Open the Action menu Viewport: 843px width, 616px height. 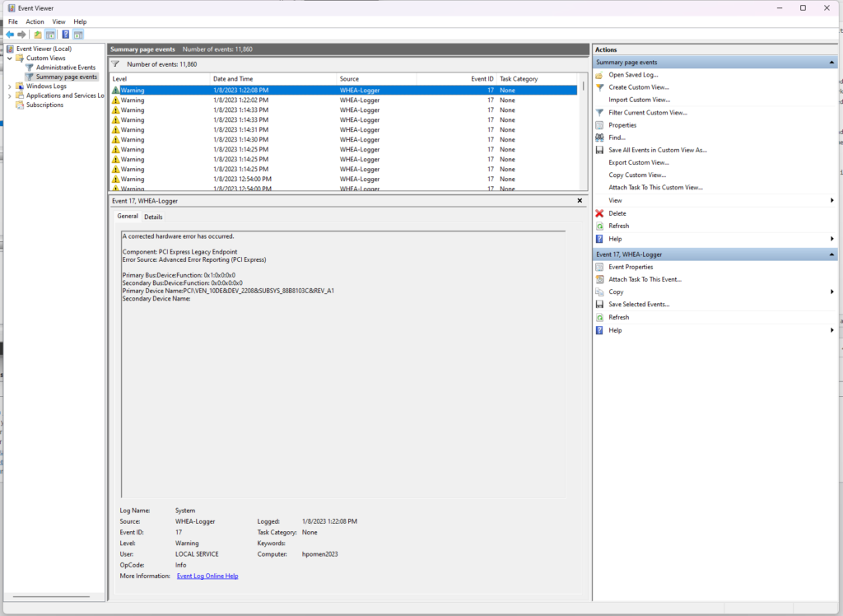[x=35, y=21]
